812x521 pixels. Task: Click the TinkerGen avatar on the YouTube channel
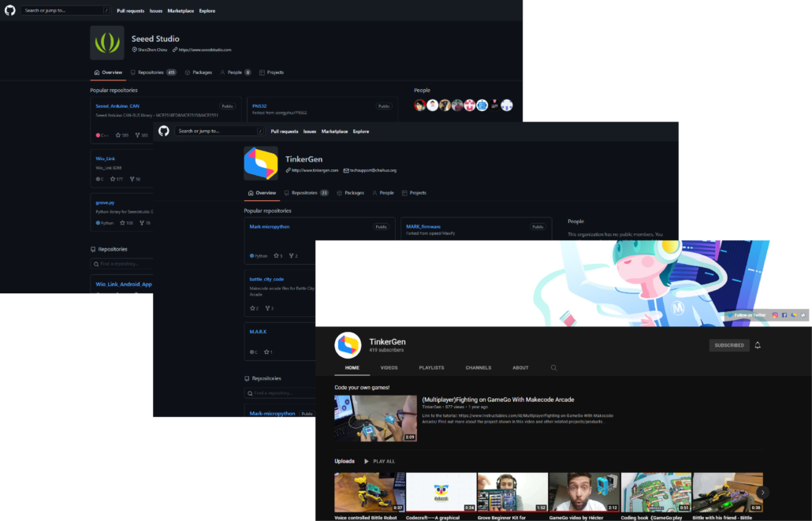click(x=348, y=345)
